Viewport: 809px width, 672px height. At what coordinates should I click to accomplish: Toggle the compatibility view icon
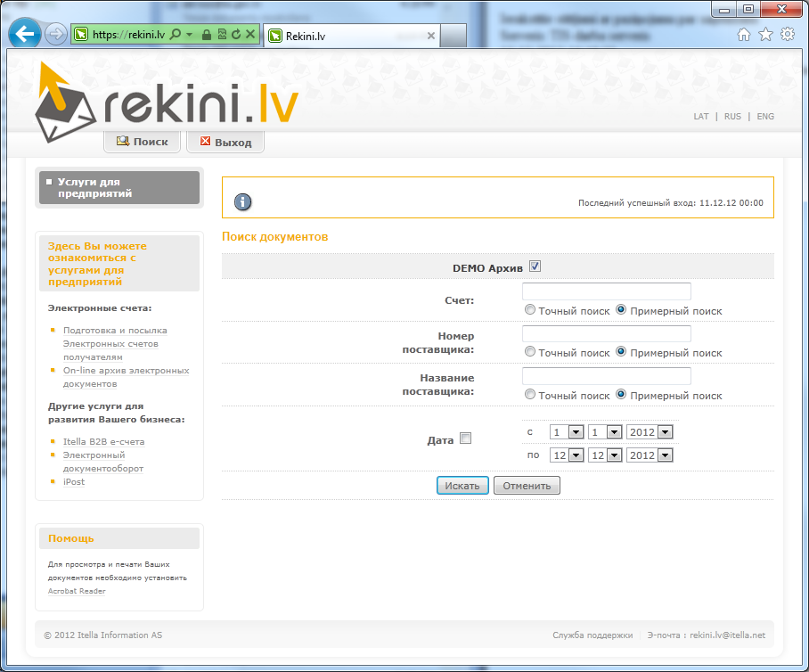click(x=222, y=35)
